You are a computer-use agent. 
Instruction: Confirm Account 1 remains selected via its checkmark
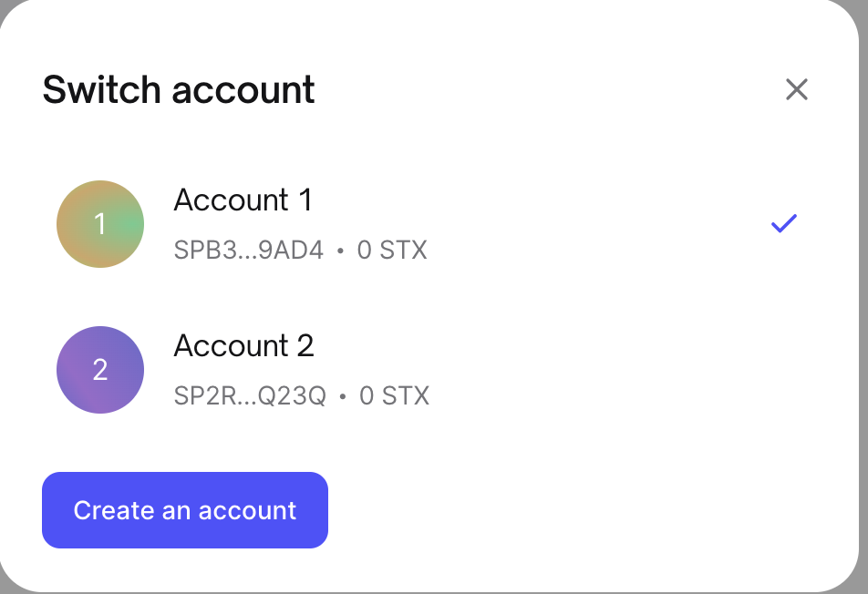click(782, 223)
